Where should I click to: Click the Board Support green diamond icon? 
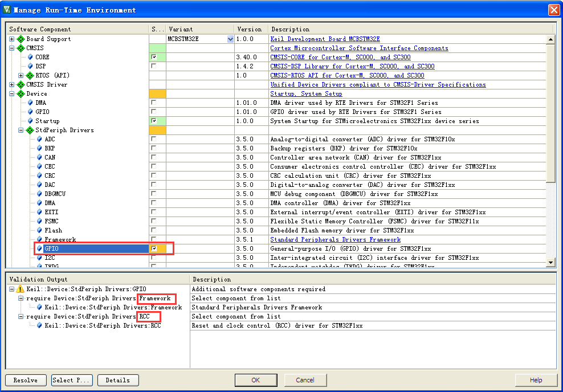tap(21, 39)
